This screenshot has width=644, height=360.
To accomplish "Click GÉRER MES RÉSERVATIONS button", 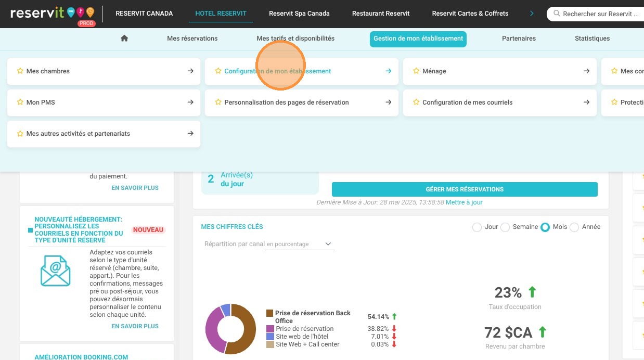I will point(465,189).
